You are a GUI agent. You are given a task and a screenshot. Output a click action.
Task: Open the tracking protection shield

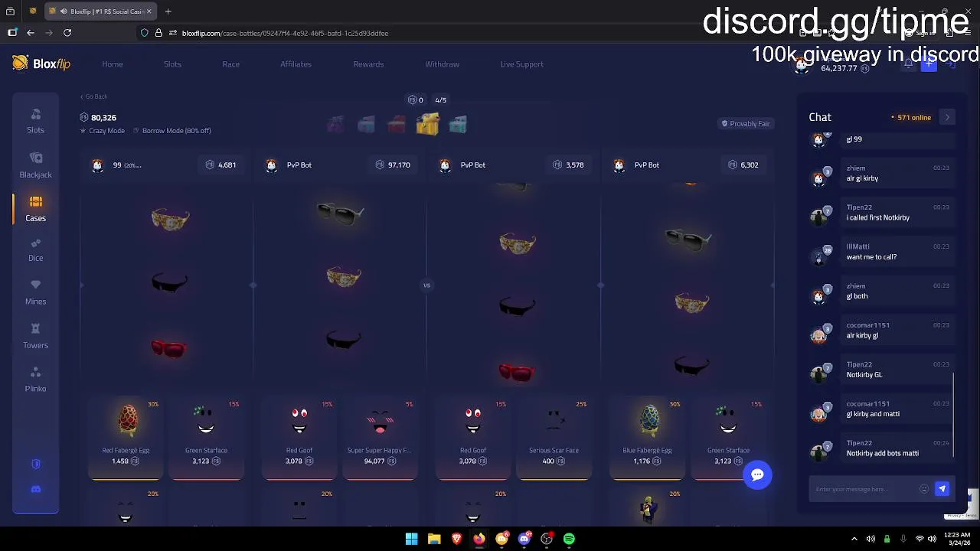pos(145,33)
